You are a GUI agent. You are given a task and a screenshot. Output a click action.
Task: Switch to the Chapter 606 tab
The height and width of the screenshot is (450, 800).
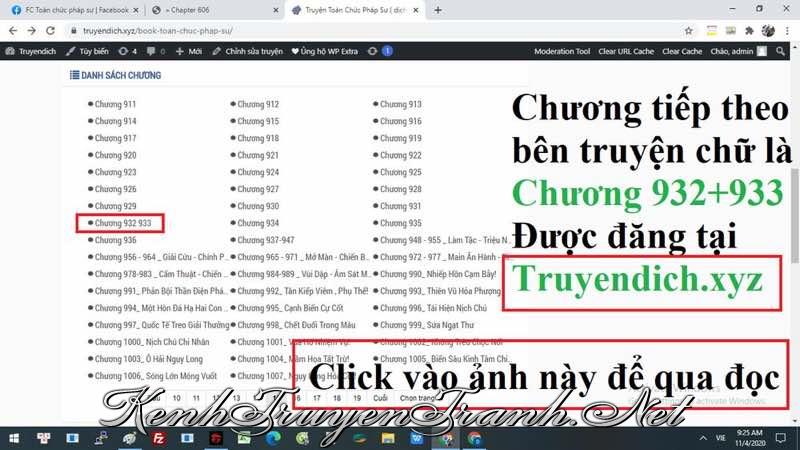pyautogui.click(x=215, y=10)
